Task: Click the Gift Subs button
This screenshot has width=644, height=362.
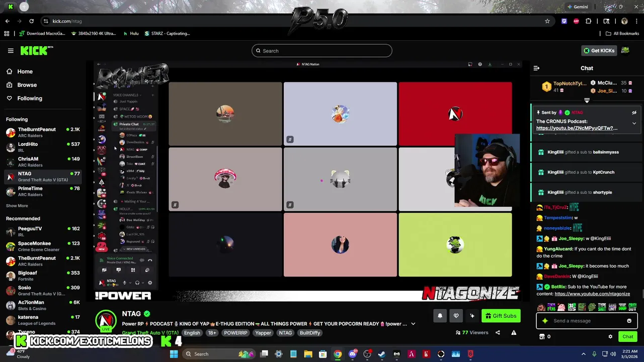Action: pos(501,316)
